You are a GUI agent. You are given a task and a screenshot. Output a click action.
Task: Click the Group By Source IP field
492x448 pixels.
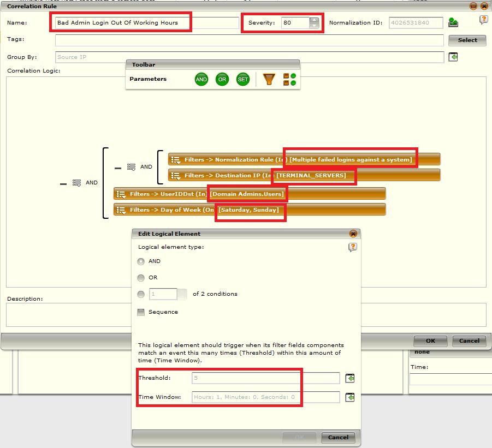[250, 57]
